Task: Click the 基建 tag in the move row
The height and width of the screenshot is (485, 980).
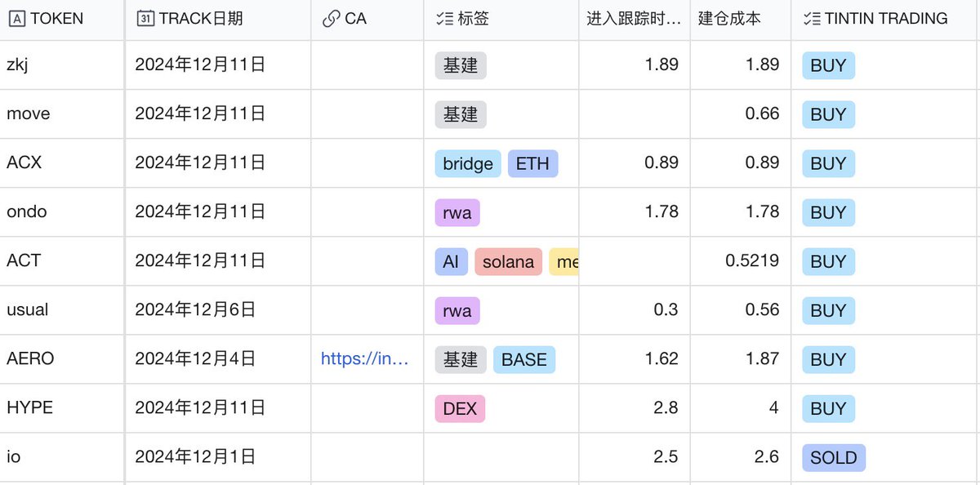Action: tap(461, 115)
